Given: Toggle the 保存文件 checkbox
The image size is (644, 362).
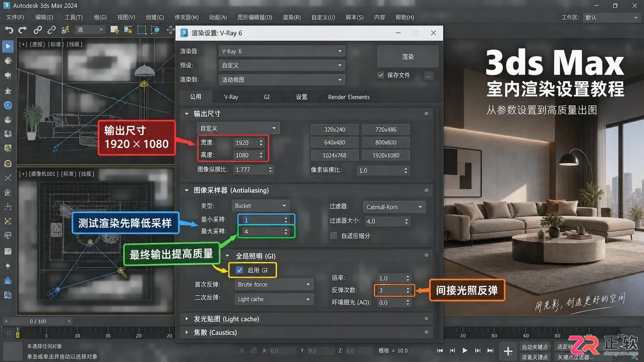Looking at the screenshot, I should 381,75.
